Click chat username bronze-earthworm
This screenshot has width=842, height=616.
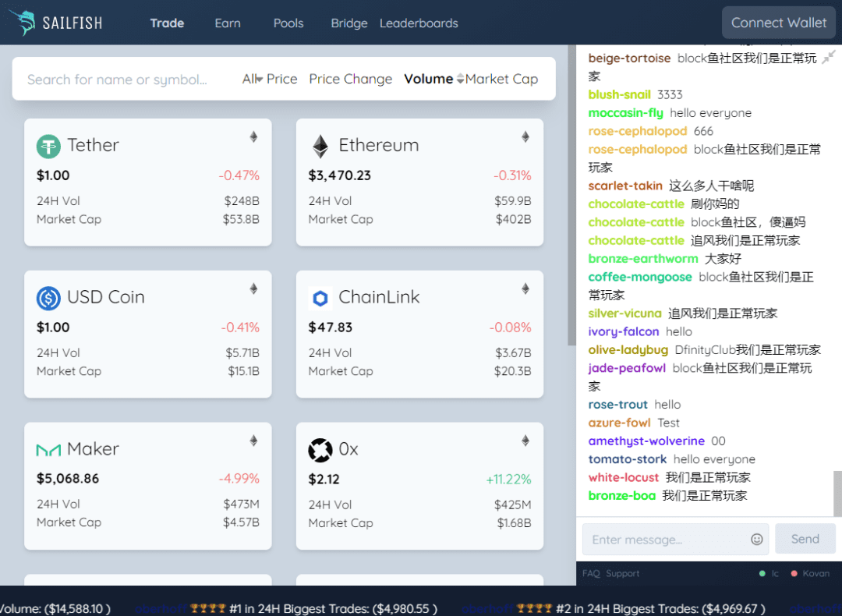[x=642, y=259]
